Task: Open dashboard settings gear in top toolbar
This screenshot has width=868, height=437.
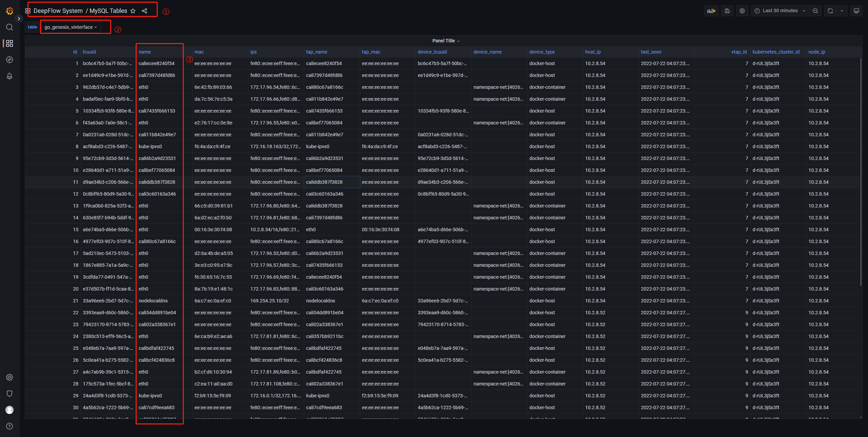Action: [x=742, y=11]
